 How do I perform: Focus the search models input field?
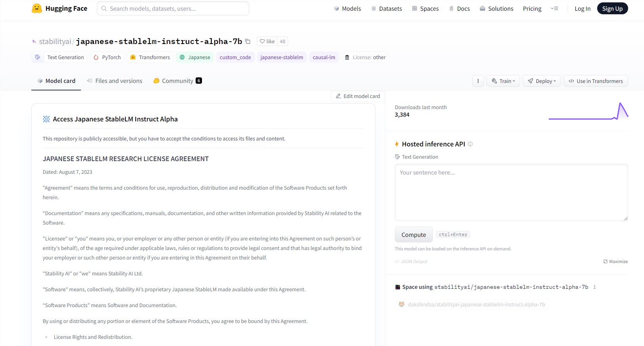(173, 8)
